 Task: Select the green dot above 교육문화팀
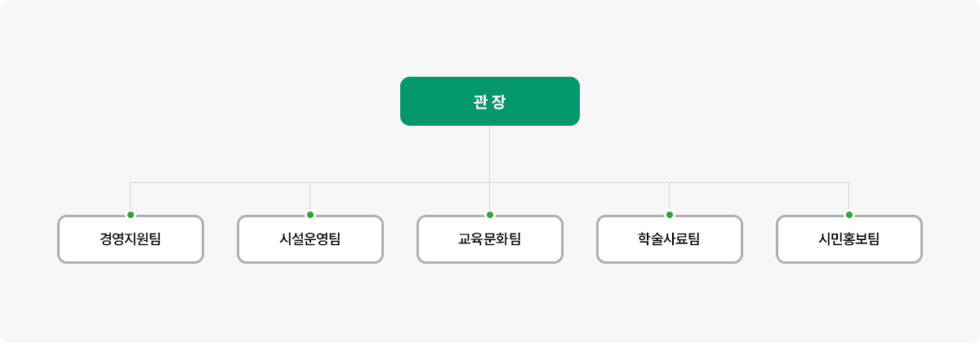tap(490, 215)
